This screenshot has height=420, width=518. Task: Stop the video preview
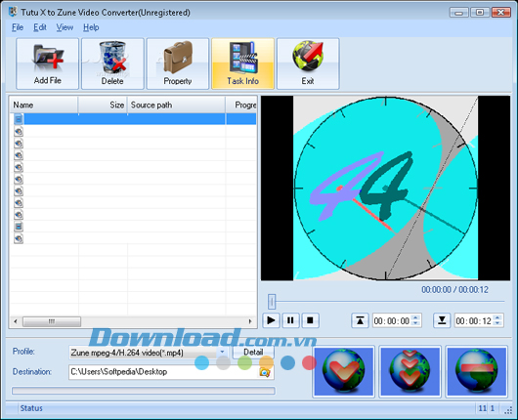tap(310, 320)
